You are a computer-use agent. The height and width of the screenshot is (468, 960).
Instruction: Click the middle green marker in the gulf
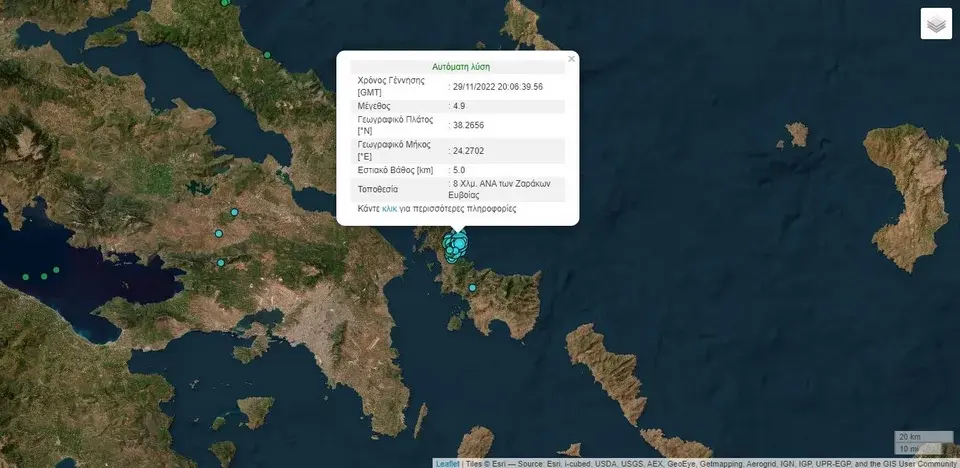43,275
